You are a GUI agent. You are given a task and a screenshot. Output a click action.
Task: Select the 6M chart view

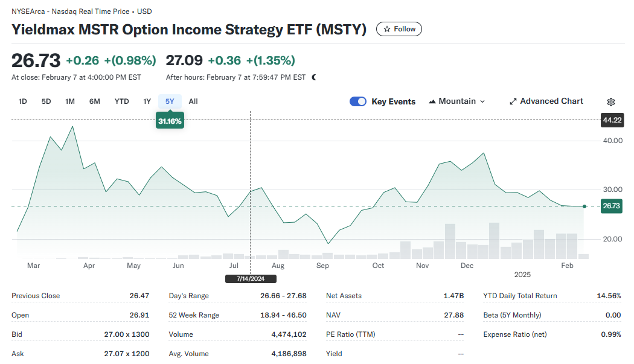pyautogui.click(x=94, y=101)
